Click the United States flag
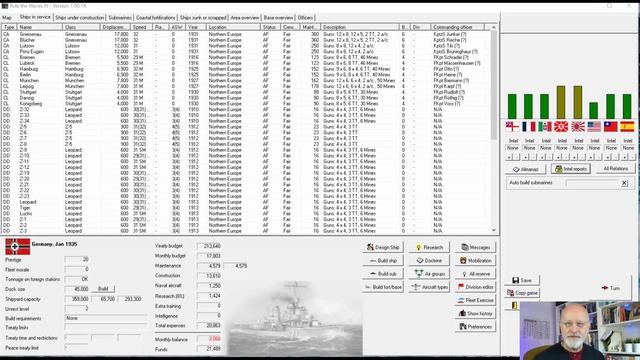The height and width of the screenshot is (360, 640). [594, 127]
